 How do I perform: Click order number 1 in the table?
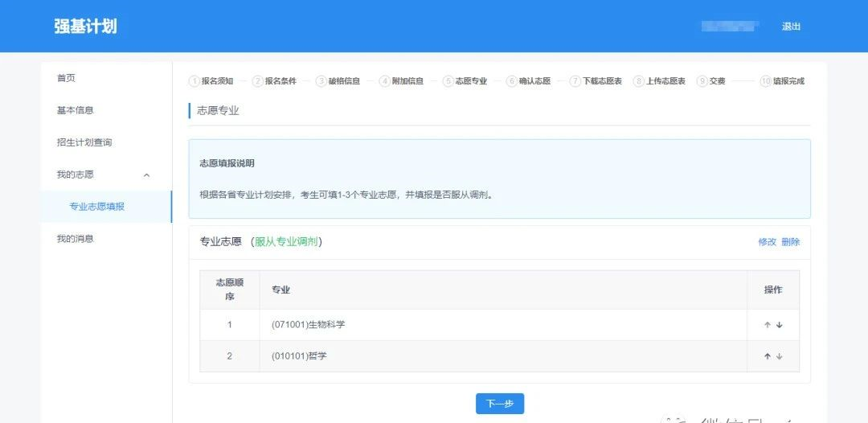point(230,324)
